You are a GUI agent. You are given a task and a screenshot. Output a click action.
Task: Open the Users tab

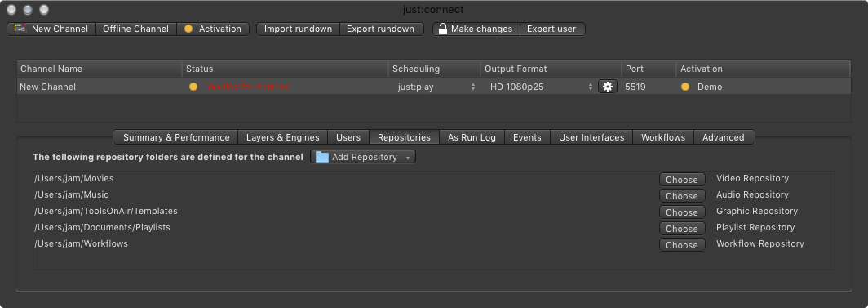point(348,136)
